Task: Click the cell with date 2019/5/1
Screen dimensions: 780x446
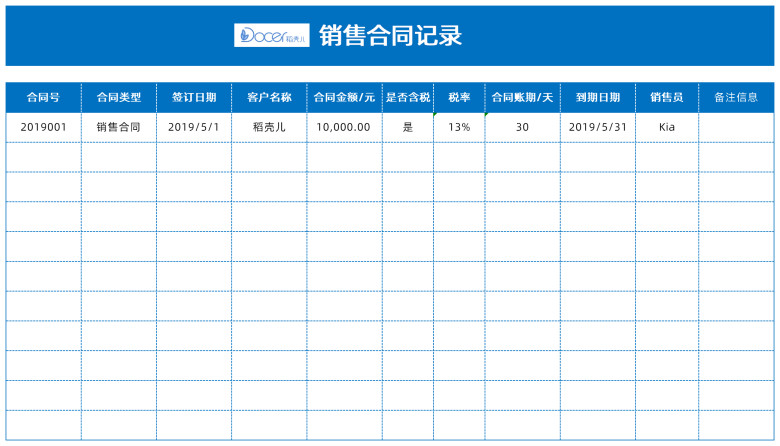Action: pos(194,127)
